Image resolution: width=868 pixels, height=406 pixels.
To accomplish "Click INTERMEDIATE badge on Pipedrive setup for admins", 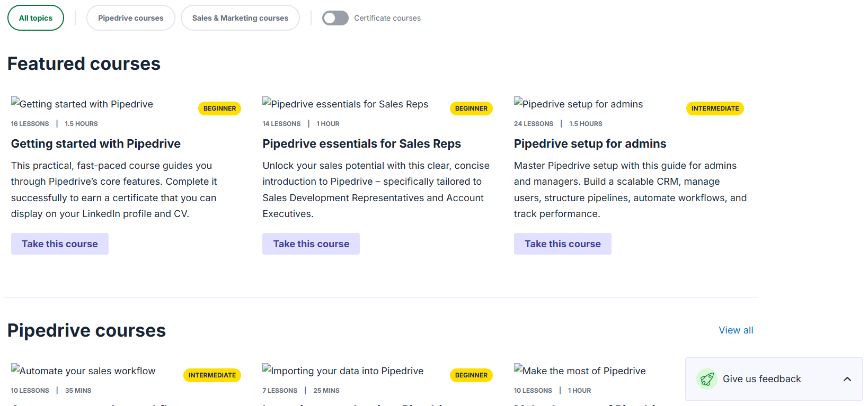I will [715, 109].
